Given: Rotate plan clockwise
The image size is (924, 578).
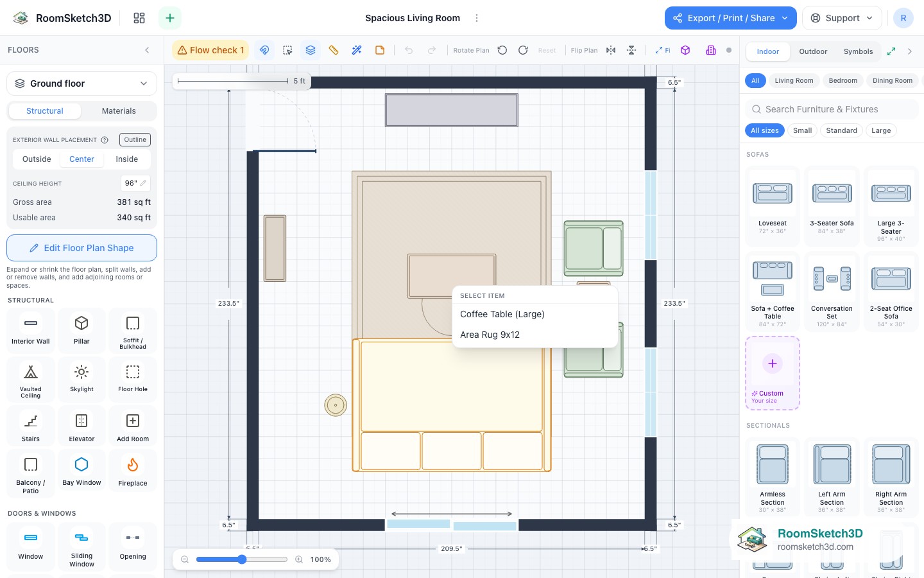Looking at the screenshot, I should tap(523, 50).
